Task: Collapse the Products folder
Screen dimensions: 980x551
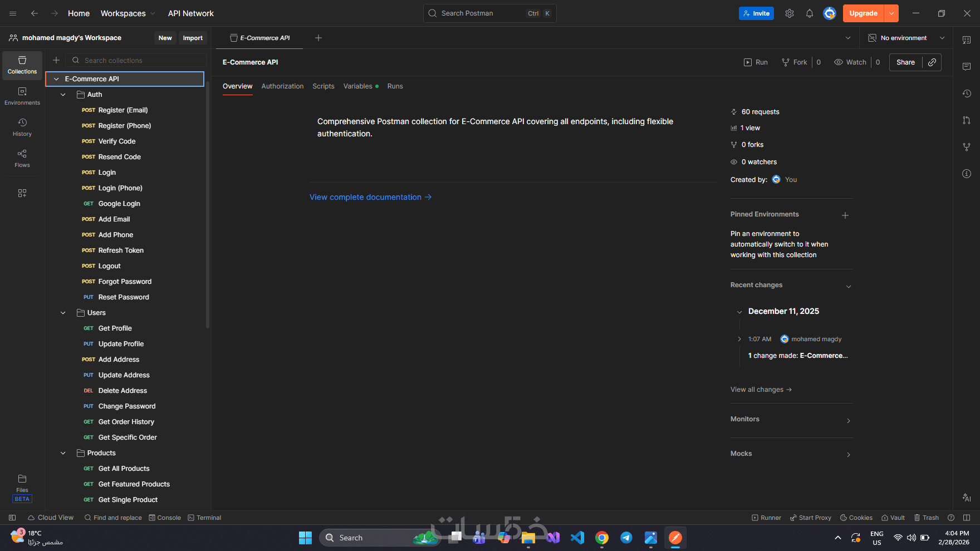Action: tap(63, 453)
